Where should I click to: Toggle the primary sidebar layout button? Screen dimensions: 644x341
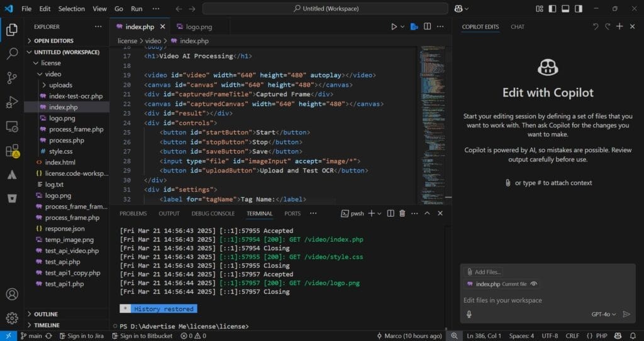[x=552, y=9]
